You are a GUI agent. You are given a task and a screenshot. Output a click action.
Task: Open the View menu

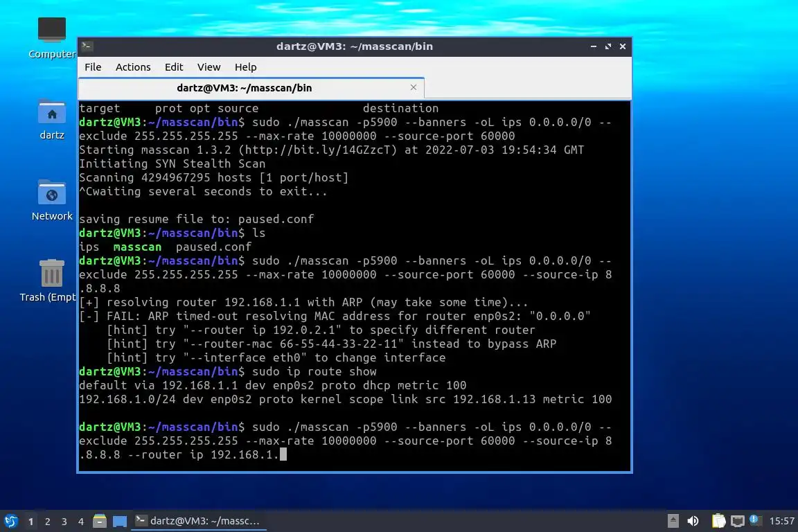209,67
